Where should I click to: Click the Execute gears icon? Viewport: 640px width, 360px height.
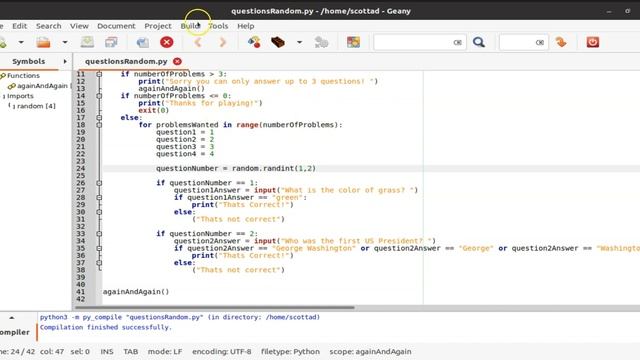322,42
